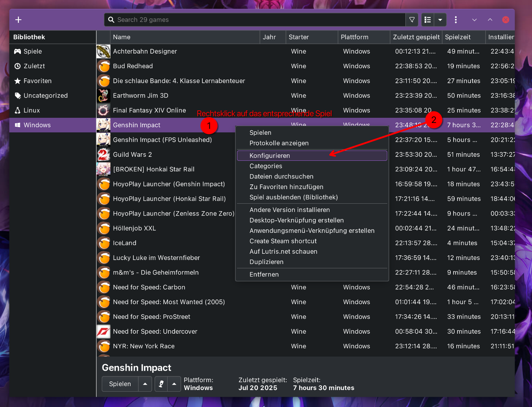Select the Need for Speed: Carbon row

(x=305, y=287)
